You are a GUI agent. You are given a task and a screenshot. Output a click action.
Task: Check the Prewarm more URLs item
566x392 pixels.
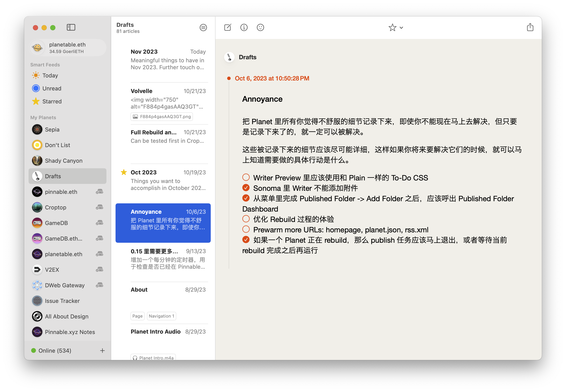(x=246, y=229)
